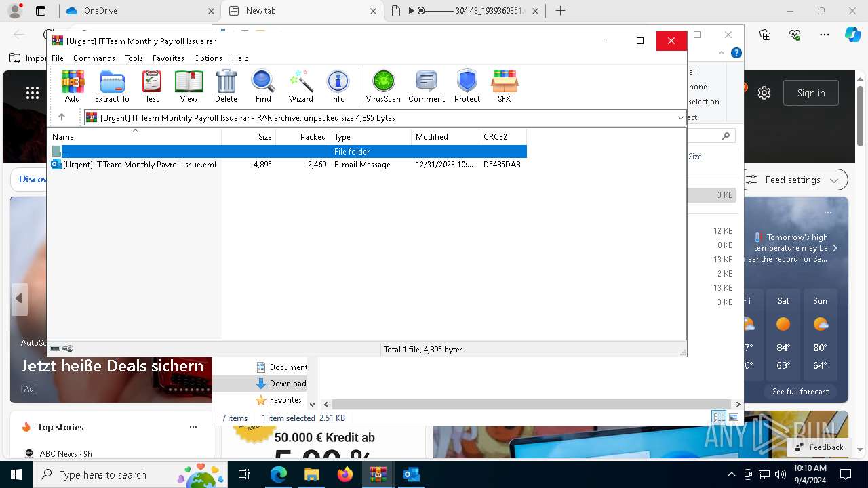Click the drive icon in WinRAR status bar

pos(55,348)
